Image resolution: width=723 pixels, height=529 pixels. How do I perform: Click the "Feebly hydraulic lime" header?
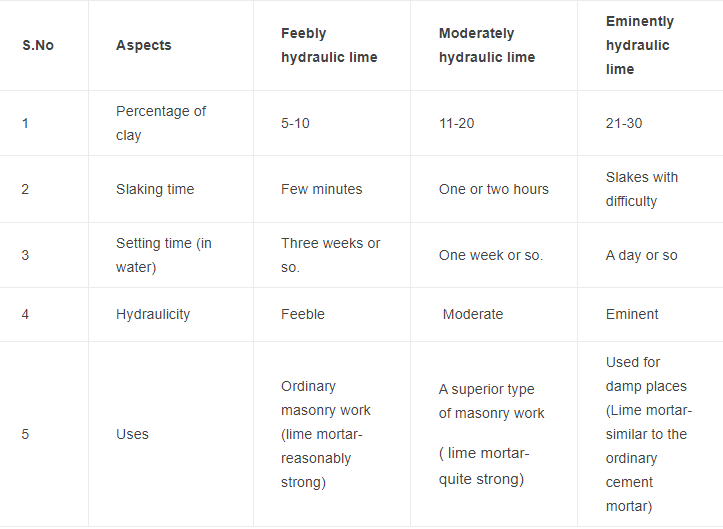point(329,45)
